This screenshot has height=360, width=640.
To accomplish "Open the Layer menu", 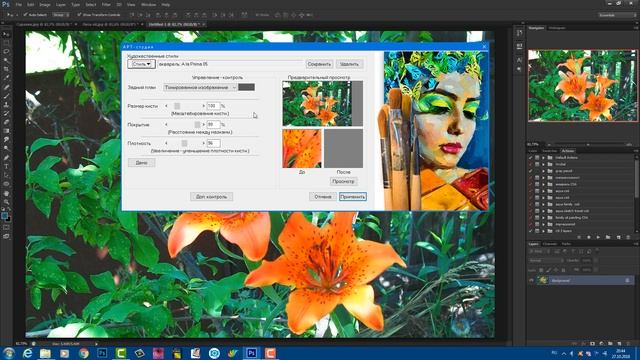I will [60, 4].
